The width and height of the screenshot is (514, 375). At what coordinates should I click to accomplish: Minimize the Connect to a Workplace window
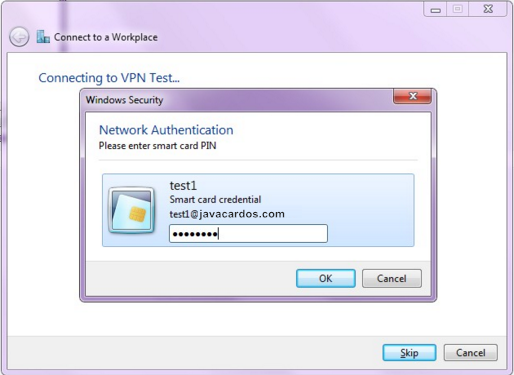pyautogui.click(x=435, y=9)
